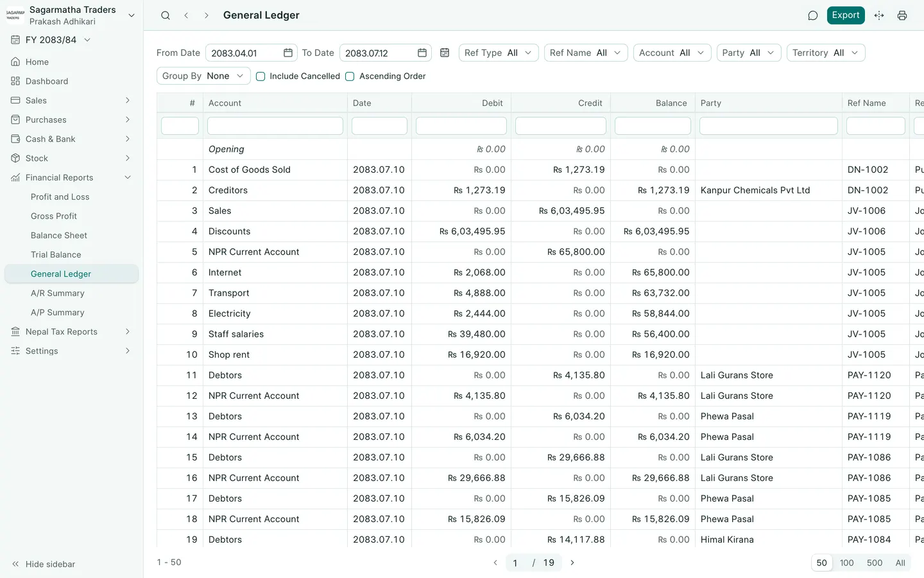Image resolution: width=924 pixels, height=578 pixels.
Task: Open the Territory filter dropdown
Action: (826, 53)
